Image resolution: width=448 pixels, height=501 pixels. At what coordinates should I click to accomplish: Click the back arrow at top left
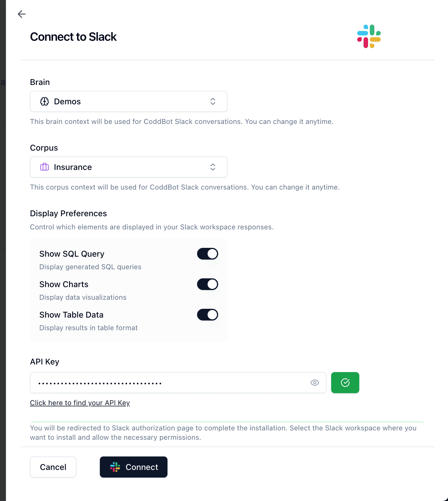coord(22,14)
